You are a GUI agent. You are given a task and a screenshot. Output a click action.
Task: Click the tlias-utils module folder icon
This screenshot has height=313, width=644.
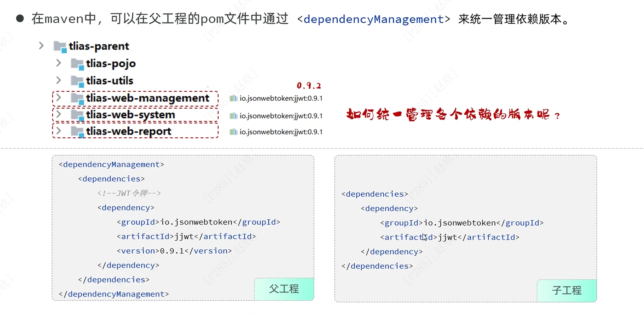click(77, 81)
